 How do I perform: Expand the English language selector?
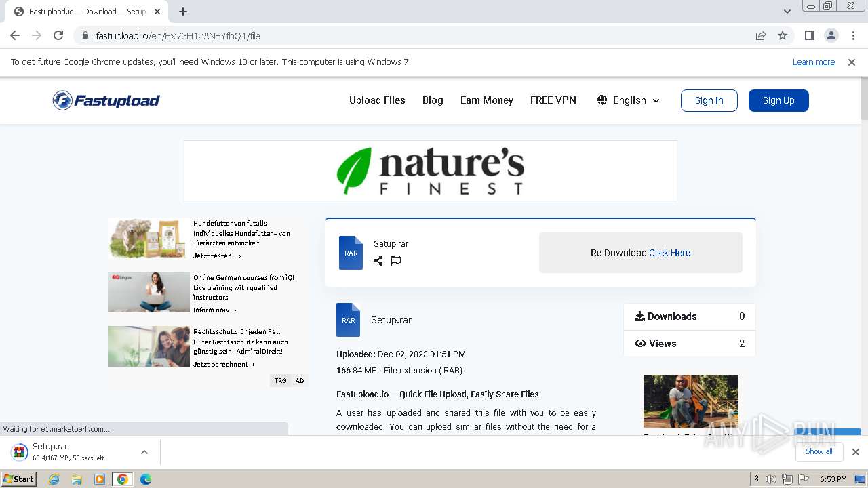tap(629, 100)
